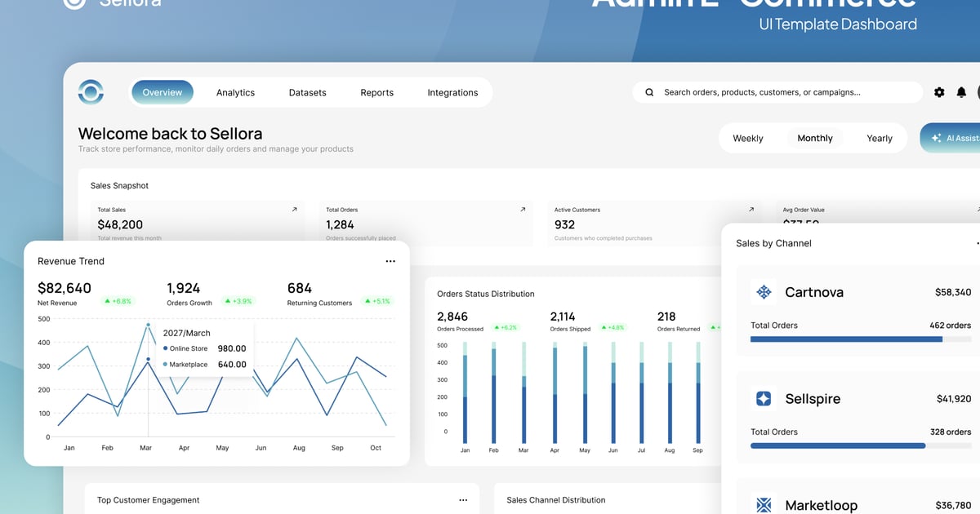Open Revenue Trend more options menu

pos(390,261)
